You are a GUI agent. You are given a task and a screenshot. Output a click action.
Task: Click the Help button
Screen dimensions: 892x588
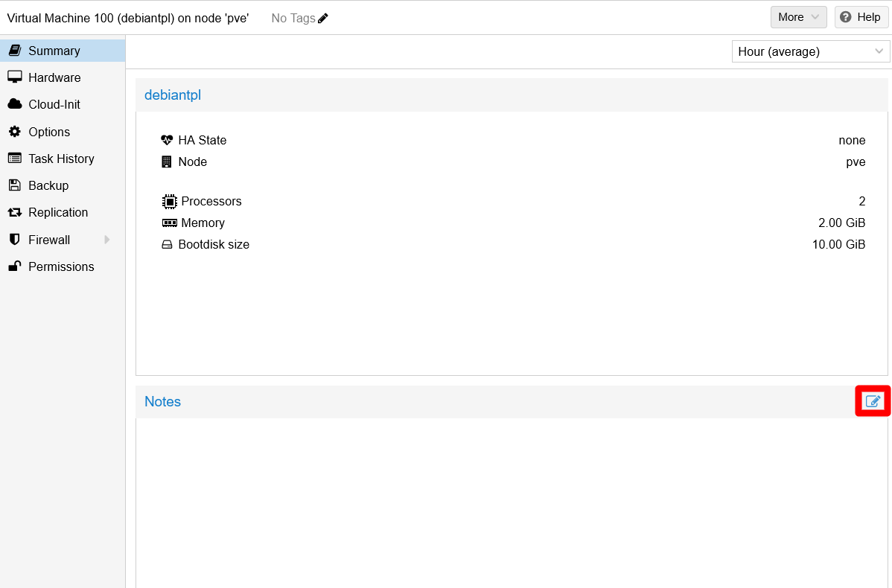point(861,16)
